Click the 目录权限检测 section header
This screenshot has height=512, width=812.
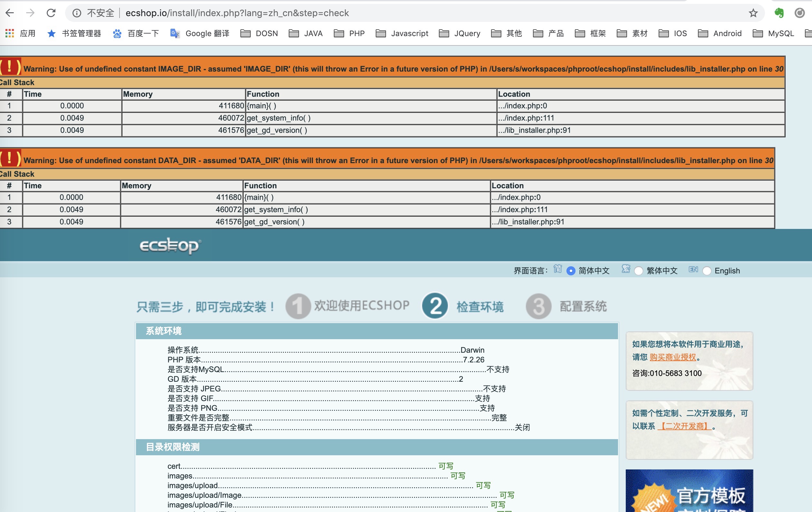tap(377, 447)
